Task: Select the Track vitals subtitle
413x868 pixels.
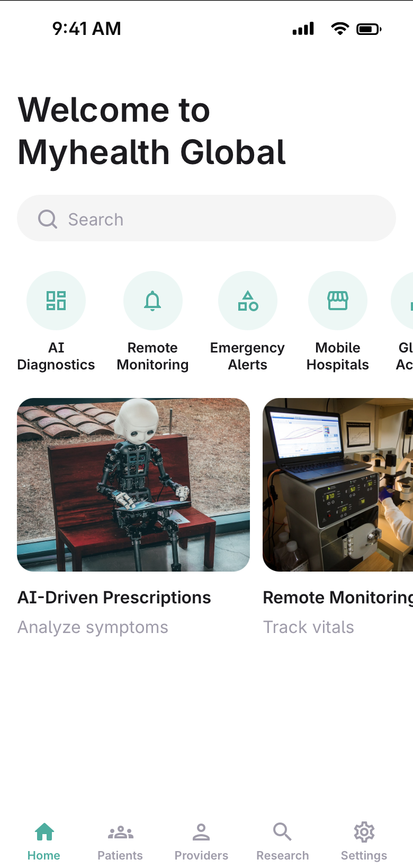Action: click(x=309, y=627)
